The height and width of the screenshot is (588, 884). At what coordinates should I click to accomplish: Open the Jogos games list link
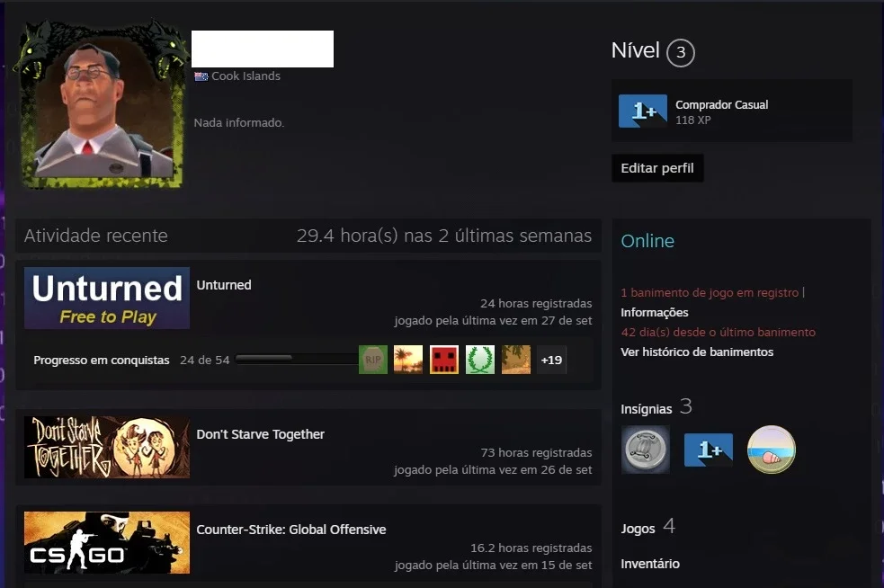[x=638, y=529]
